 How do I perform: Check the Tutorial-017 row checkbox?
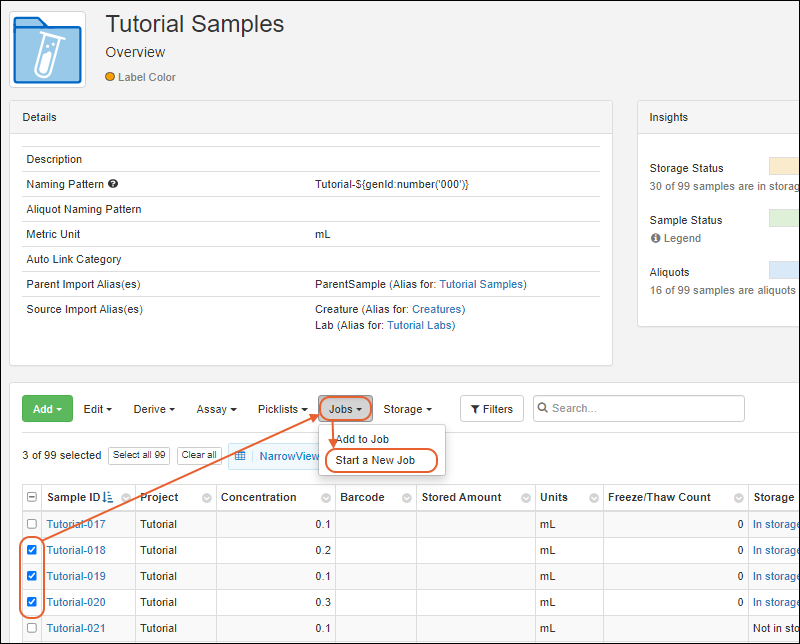(32, 524)
